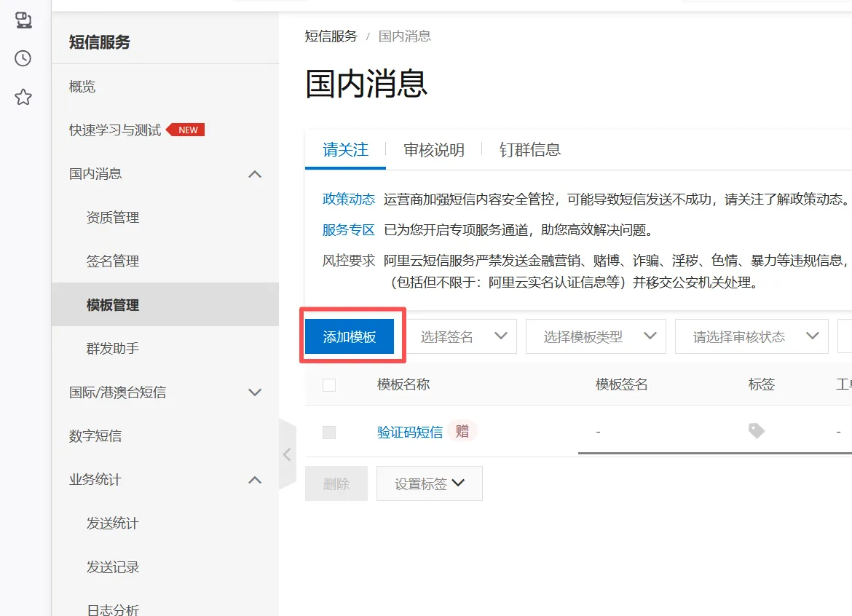Open the 选择签名 dropdown
The width and height of the screenshot is (852, 616).
pyautogui.click(x=462, y=337)
